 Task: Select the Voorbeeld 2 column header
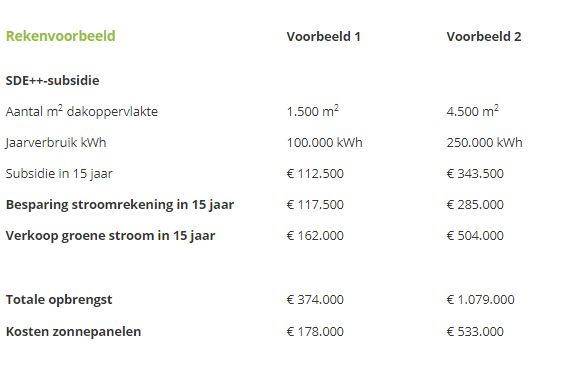[x=483, y=36]
